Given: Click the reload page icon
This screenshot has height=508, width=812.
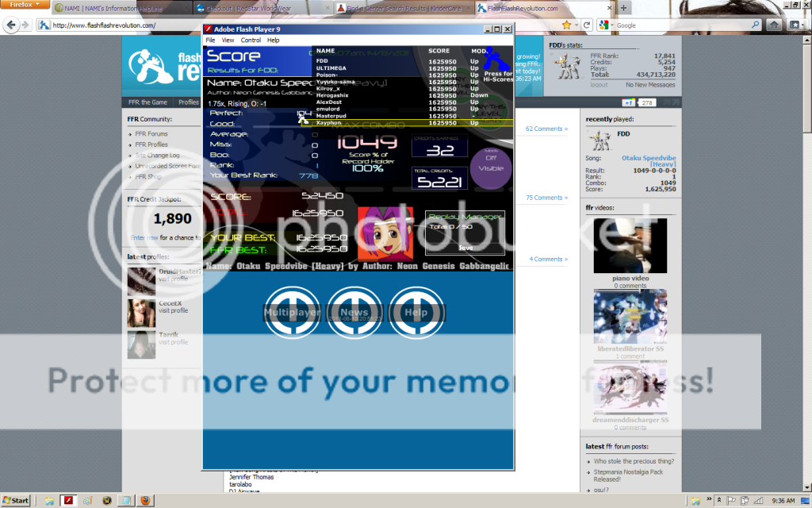Looking at the screenshot, I should 588,25.
